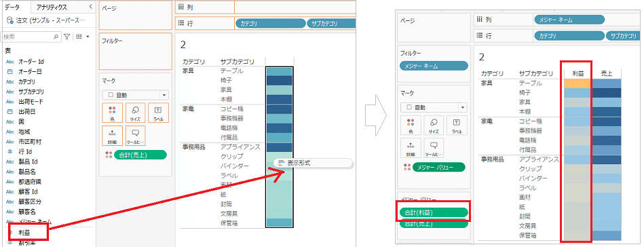
Task: Click the calendar icon beside オーダー日 field
Action: 10,71
